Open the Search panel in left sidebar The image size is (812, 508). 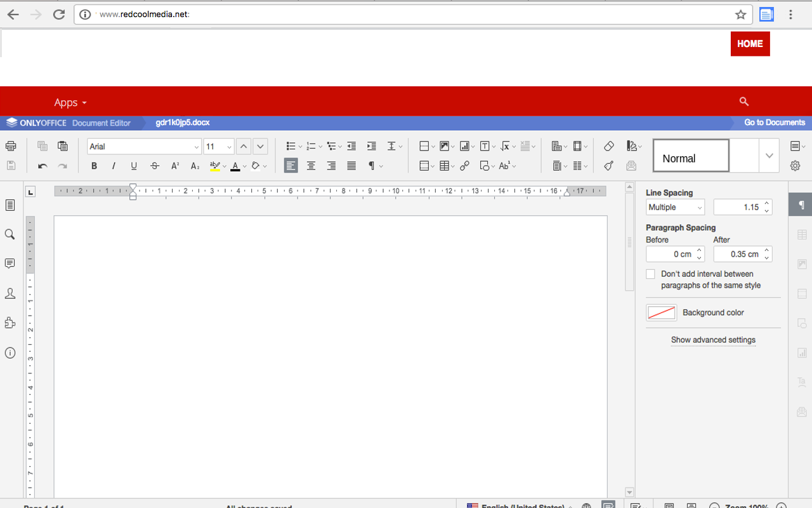[x=10, y=234]
